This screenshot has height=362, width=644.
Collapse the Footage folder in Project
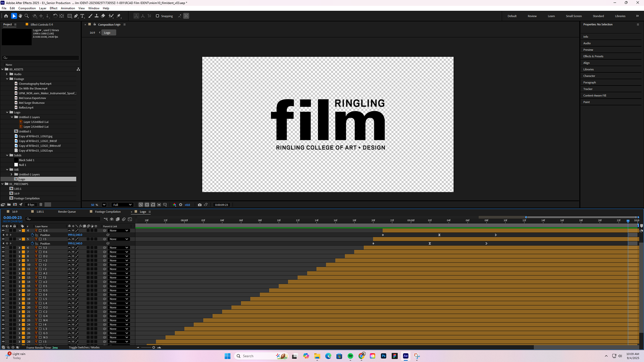(7, 79)
